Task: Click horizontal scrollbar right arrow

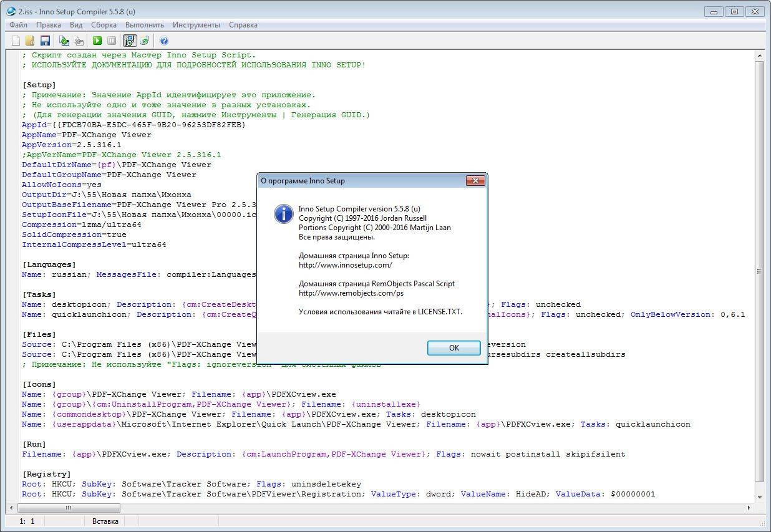Action: click(749, 508)
